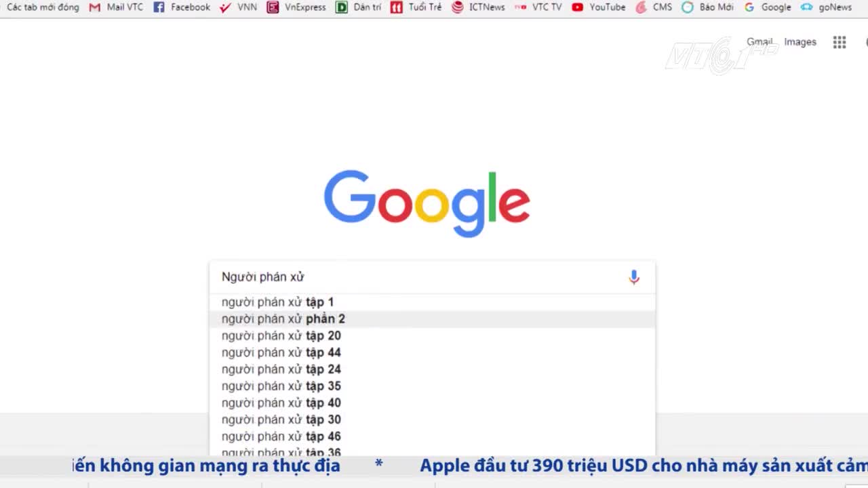Click the Gmail link
Screen dimensions: 868x488
[759, 42]
